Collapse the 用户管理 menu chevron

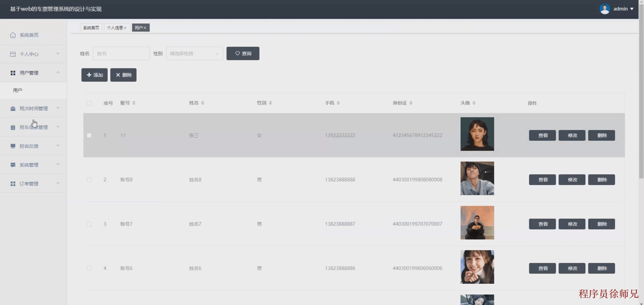coord(58,73)
